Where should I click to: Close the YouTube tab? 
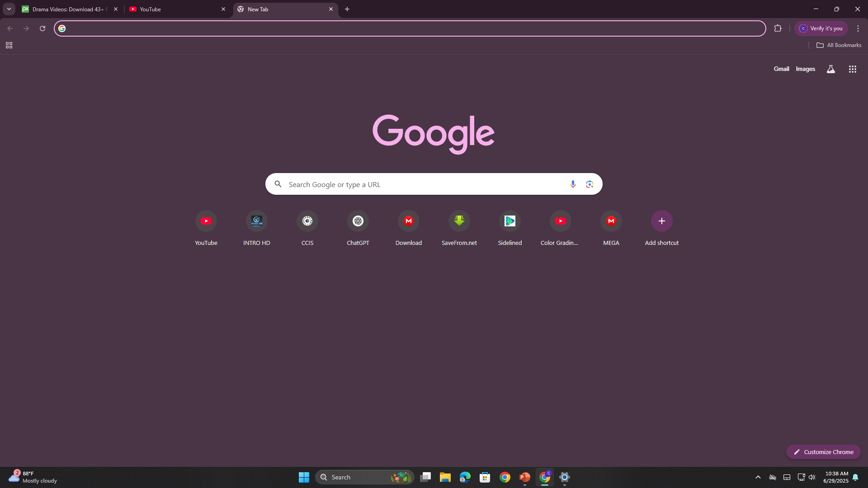tap(223, 9)
